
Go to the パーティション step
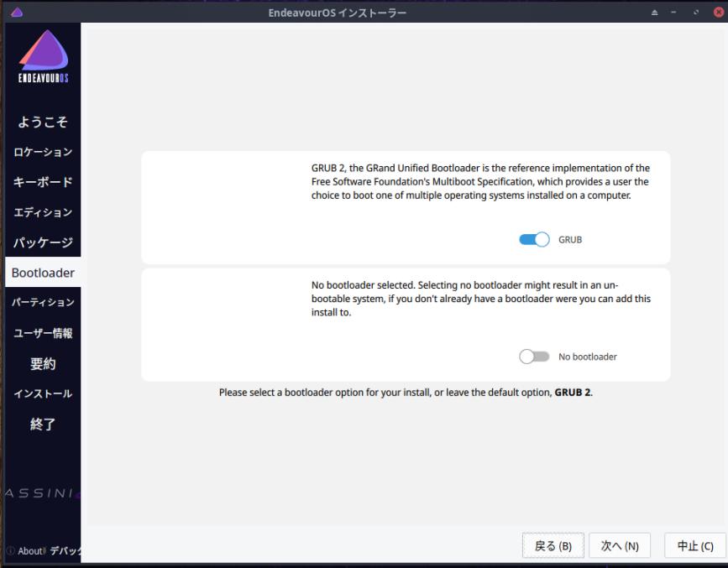[43, 302]
